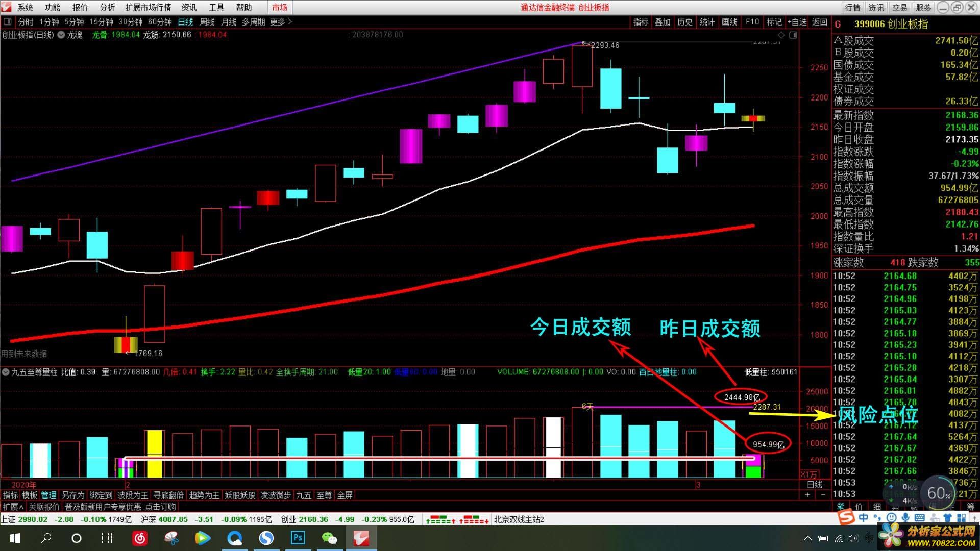Open WeChat in the taskbar
Image resolution: width=980 pixels, height=551 pixels.
pyautogui.click(x=329, y=538)
